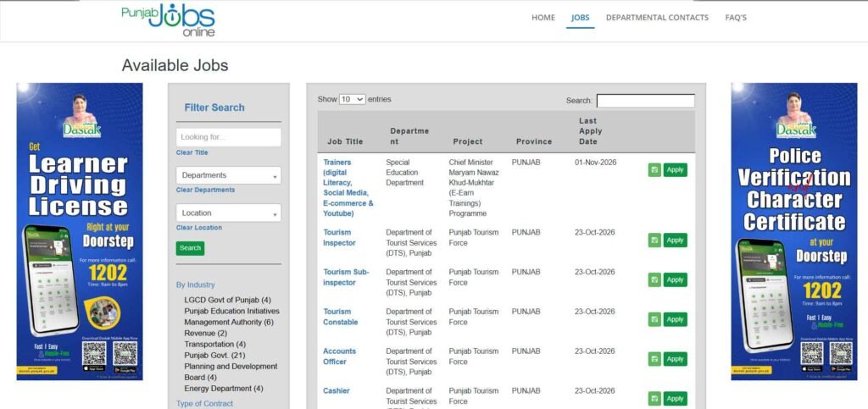
Task: Click By Industry filter heading
Action: [x=196, y=285]
